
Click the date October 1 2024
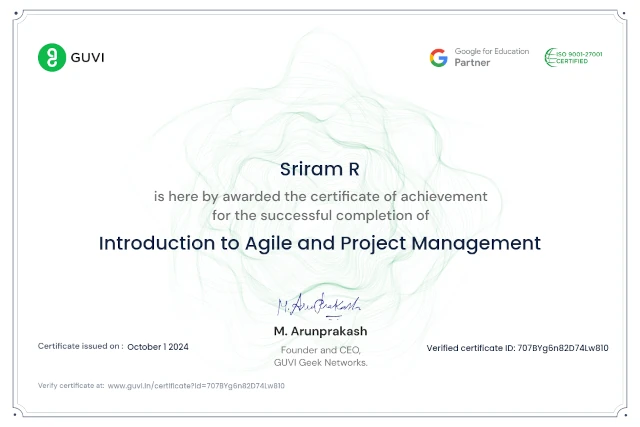[x=158, y=347]
